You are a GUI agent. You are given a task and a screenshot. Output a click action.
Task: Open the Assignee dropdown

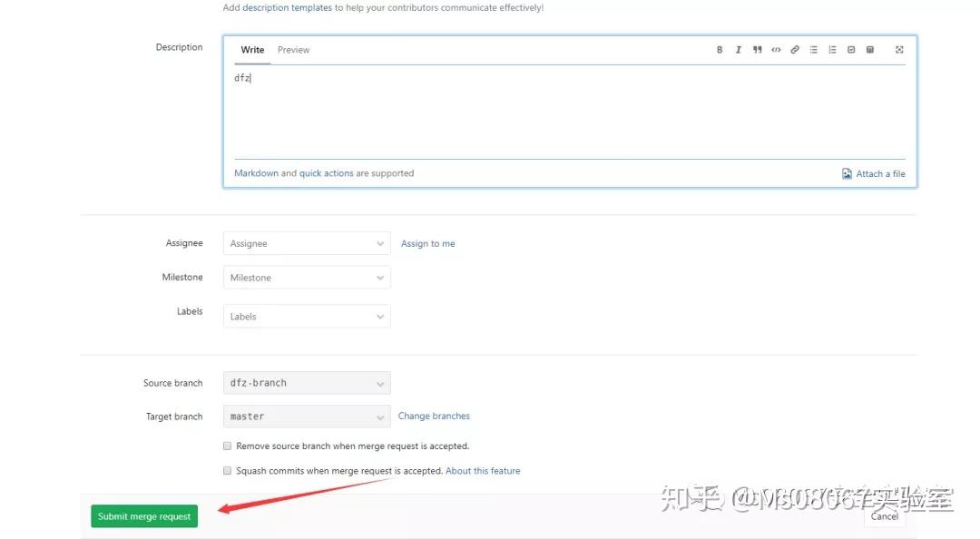coord(306,243)
